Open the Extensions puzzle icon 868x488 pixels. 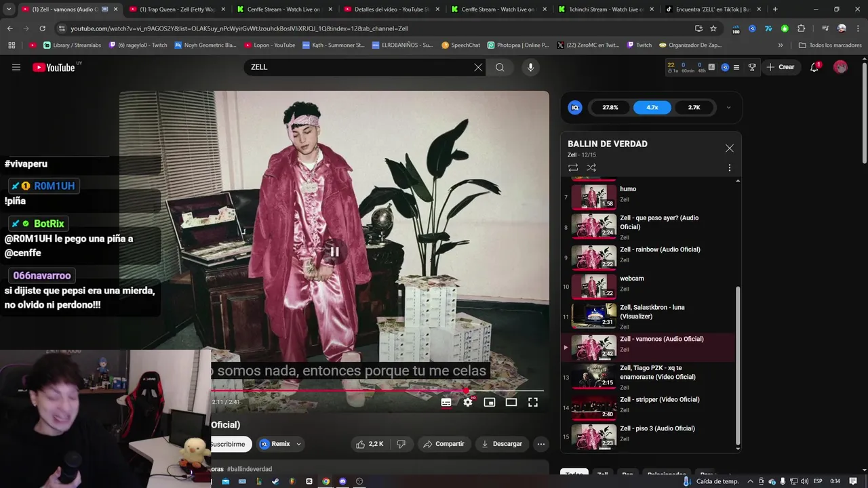[x=801, y=28]
